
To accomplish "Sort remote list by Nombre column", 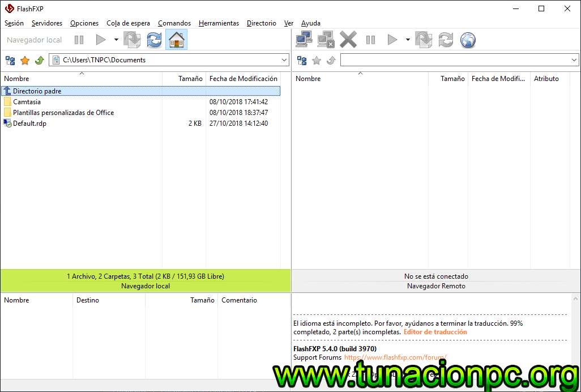I will tap(360, 78).
